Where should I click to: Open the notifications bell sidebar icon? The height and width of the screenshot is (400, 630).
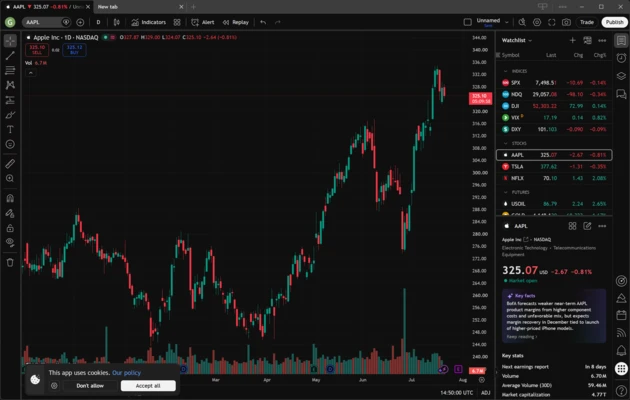[x=621, y=351]
